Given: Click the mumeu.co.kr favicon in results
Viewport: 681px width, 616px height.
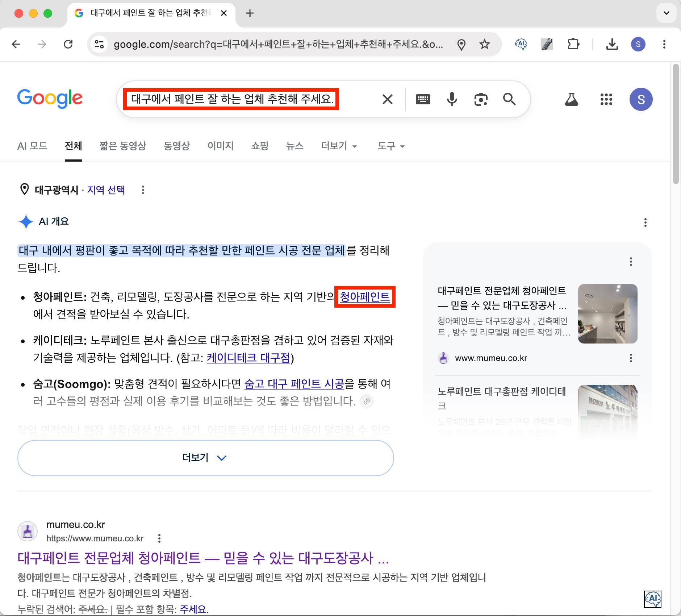Looking at the screenshot, I should 28,532.
